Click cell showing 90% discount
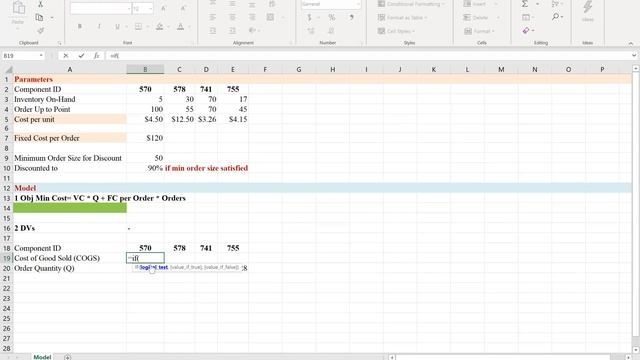Image resolution: width=640 pixels, height=360 pixels. coord(145,168)
